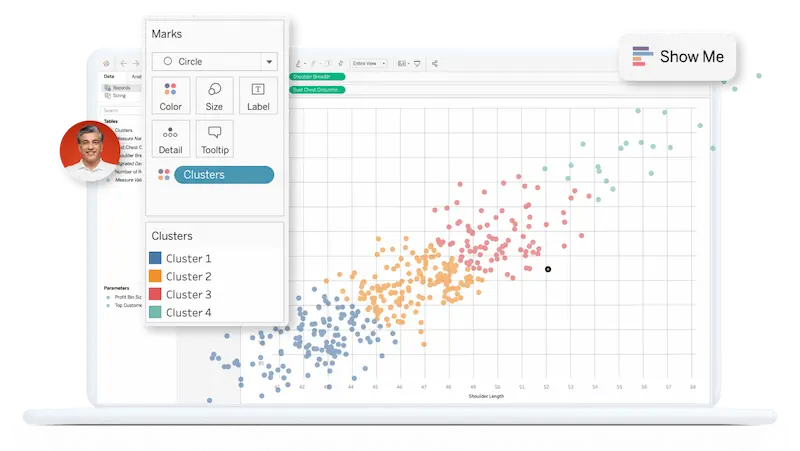Viewport: 800px width, 451px height.
Task: Switch to the Data pane tab
Action: (x=109, y=76)
